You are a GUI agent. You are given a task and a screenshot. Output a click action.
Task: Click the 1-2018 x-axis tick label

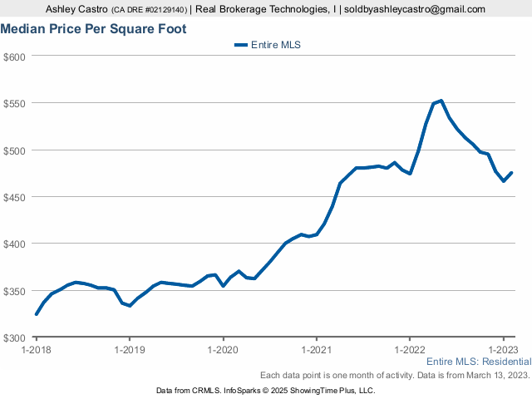(37, 350)
